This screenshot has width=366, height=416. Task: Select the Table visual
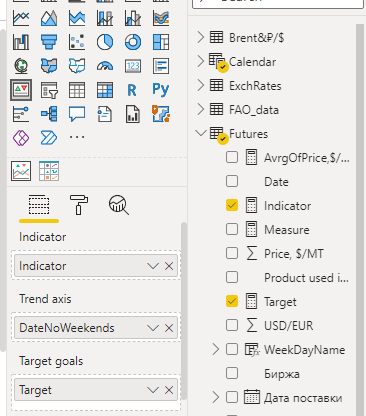(77, 90)
